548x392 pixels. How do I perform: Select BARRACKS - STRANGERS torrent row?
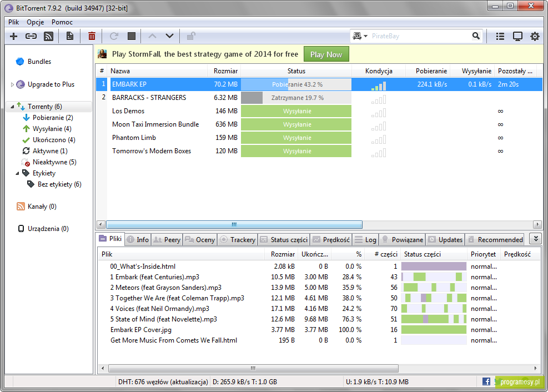tap(319, 98)
